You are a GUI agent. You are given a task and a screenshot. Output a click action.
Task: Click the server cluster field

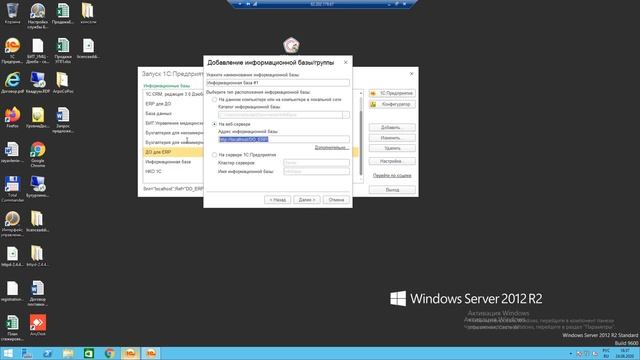coord(316,163)
